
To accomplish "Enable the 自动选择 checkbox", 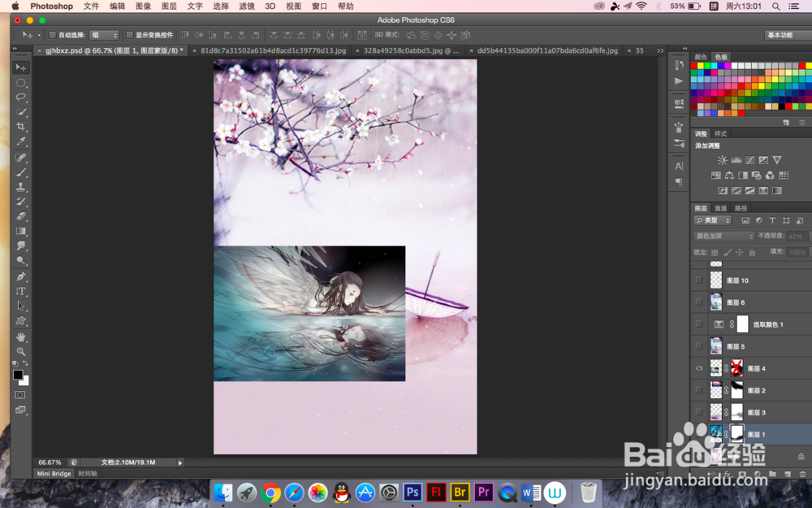I will 52,35.
